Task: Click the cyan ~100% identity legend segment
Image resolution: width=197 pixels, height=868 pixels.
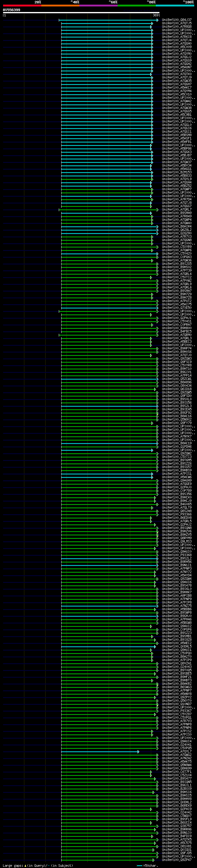Action: [175, 6]
